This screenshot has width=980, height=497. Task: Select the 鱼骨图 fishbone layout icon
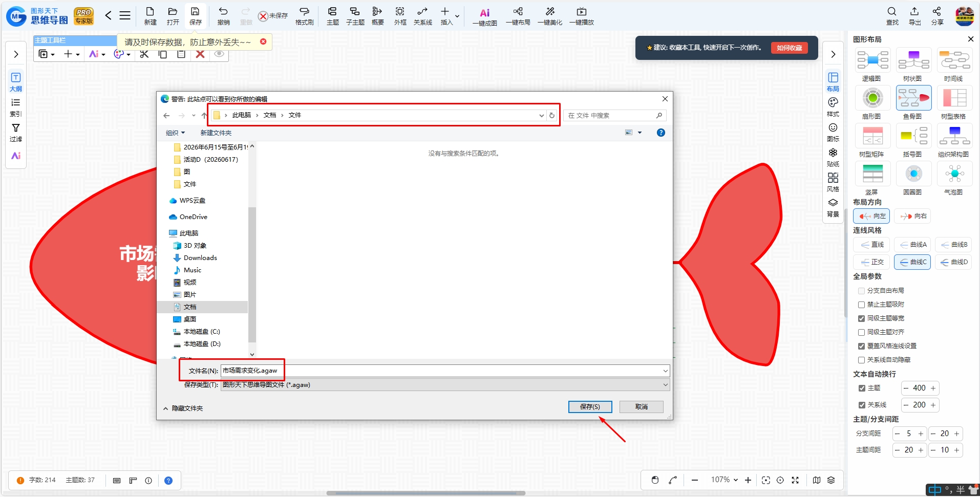pyautogui.click(x=913, y=98)
